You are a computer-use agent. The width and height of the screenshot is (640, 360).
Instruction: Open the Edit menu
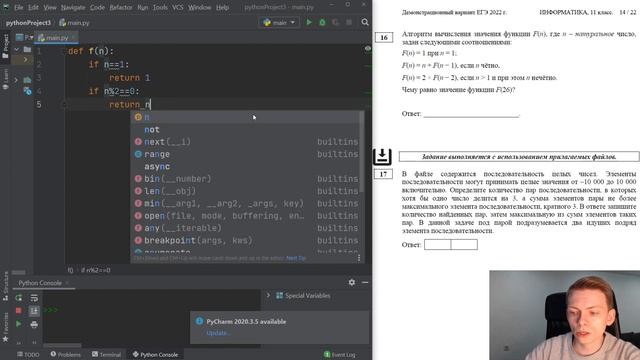point(33,7)
